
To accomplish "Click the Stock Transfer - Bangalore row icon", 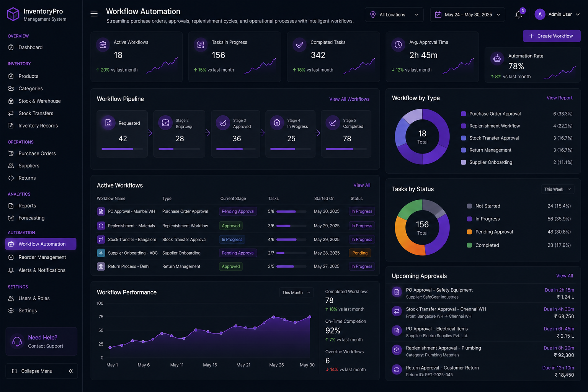I will pos(101,239).
